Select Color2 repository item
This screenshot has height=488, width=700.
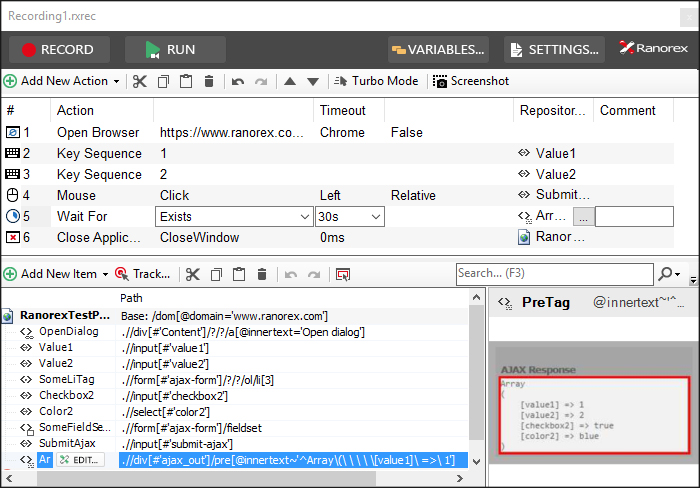pyautogui.click(x=56, y=412)
